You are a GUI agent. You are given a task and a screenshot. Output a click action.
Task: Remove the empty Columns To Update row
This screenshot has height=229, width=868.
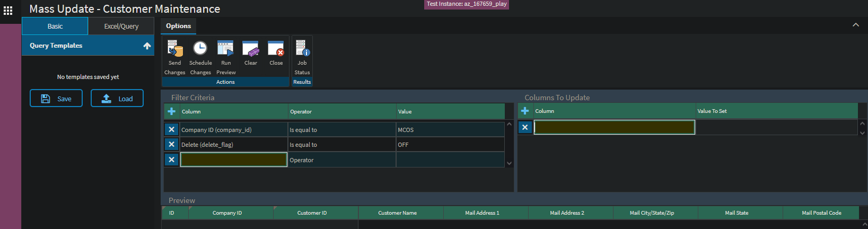click(525, 127)
